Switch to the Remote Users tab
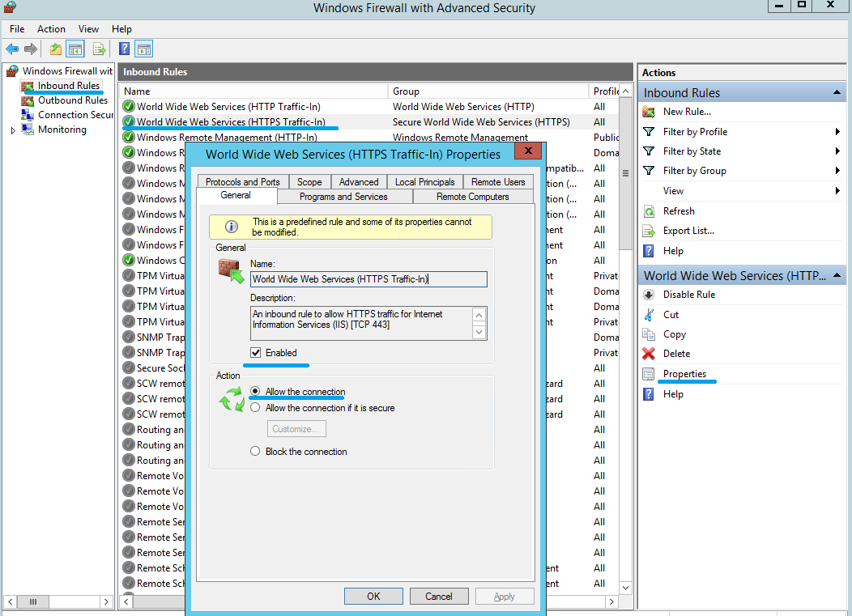 click(x=498, y=182)
